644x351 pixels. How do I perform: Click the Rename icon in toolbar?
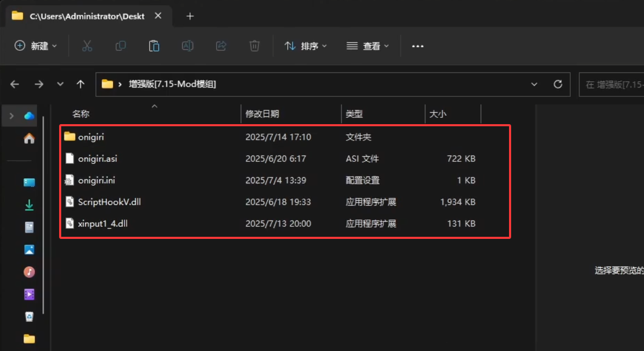click(x=187, y=46)
